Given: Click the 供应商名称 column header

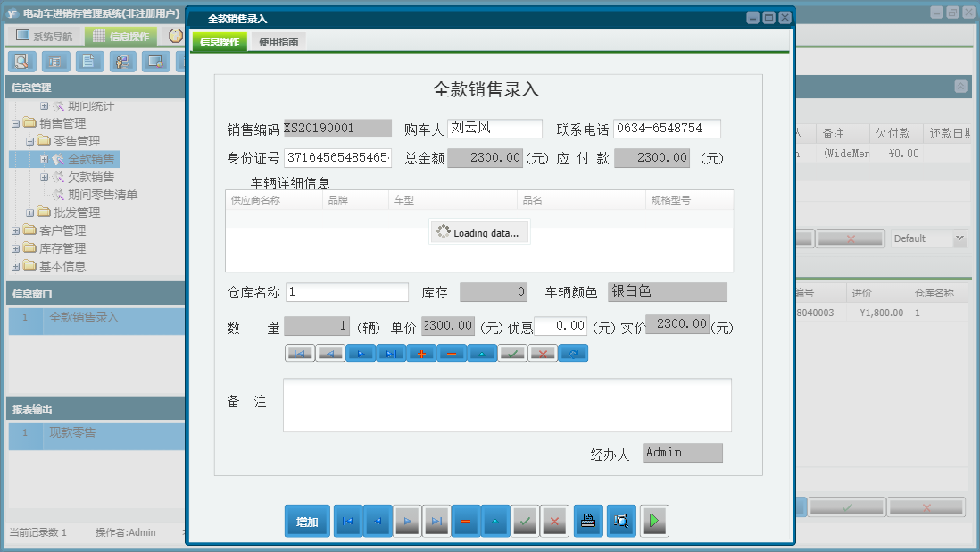Looking at the screenshot, I should pyautogui.click(x=274, y=200).
